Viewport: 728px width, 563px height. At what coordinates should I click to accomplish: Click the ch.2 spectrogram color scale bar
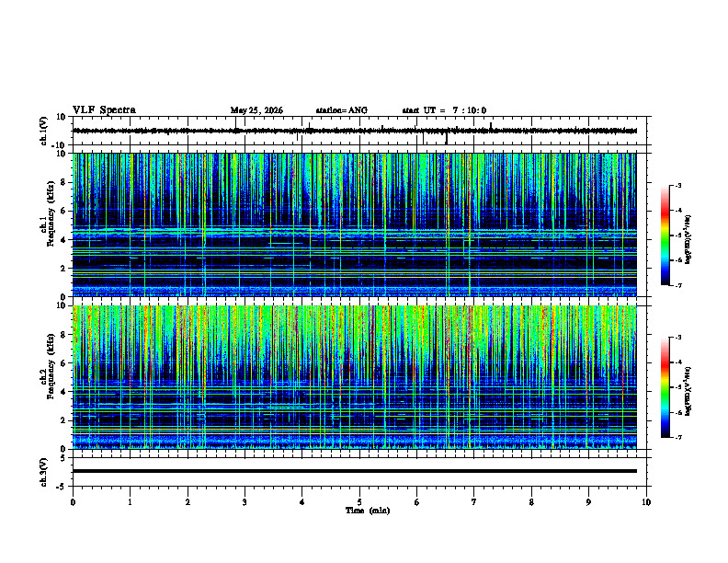pyautogui.click(x=665, y=387)
